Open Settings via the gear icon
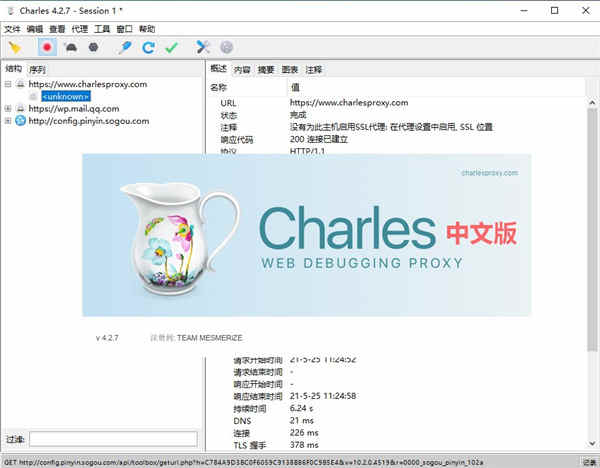The image size is (600, 468). click(227, 47)
